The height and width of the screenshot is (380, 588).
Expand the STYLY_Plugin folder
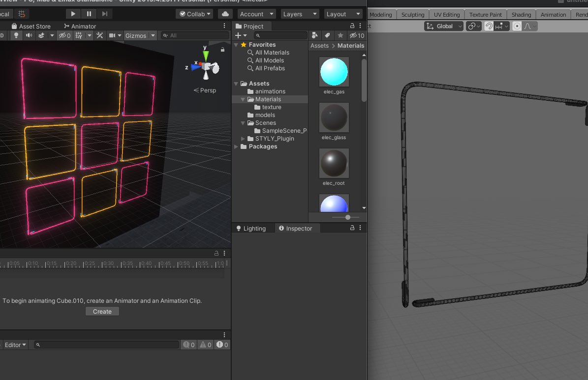(x=243, y=139)
